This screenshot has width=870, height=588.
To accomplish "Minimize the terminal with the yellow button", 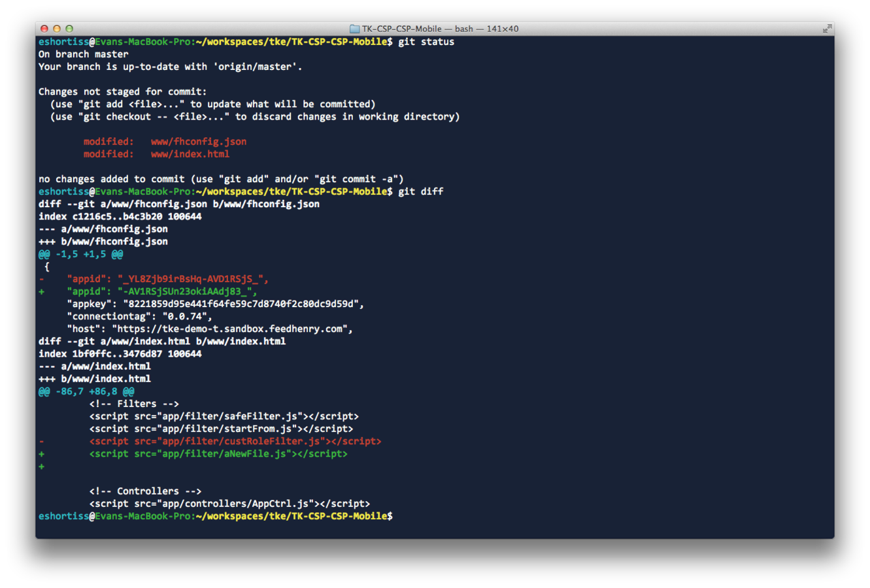I will point(57,29).
